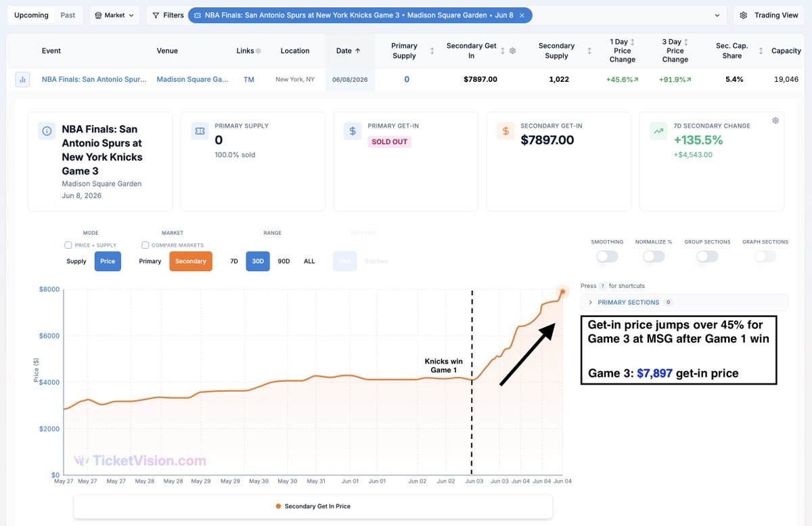Enable the Price + Supply checkbox
Screen dimensions: 812x526
click(68, 245)
